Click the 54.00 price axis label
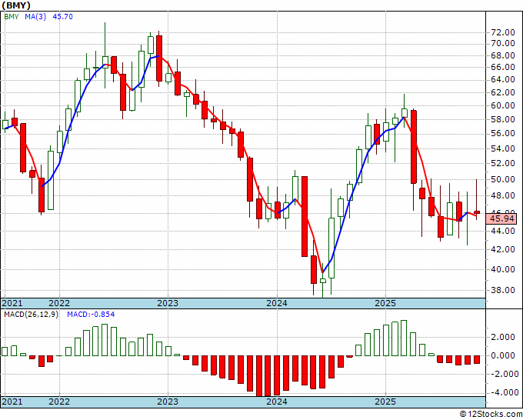The image size is (523, 420). (x=503, y=148)
